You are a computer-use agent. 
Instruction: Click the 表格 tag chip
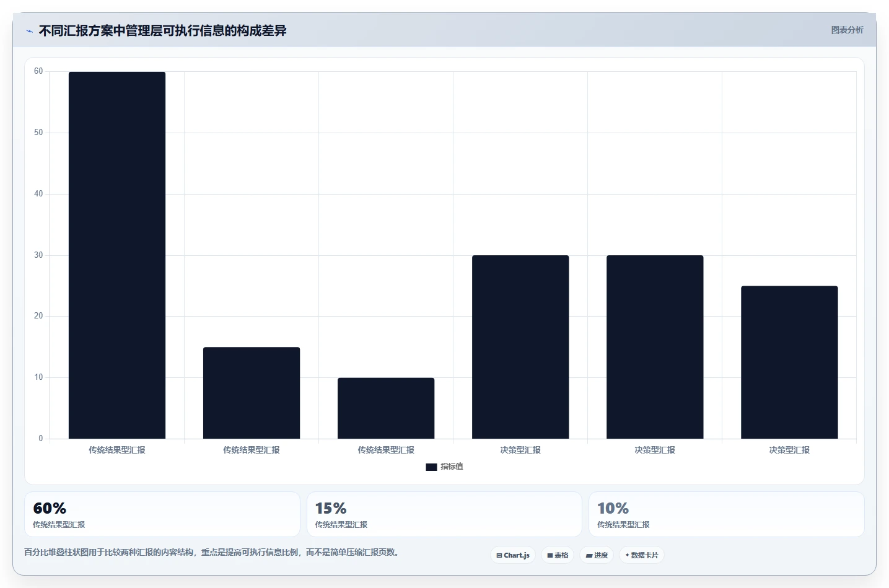click(558, 555)
